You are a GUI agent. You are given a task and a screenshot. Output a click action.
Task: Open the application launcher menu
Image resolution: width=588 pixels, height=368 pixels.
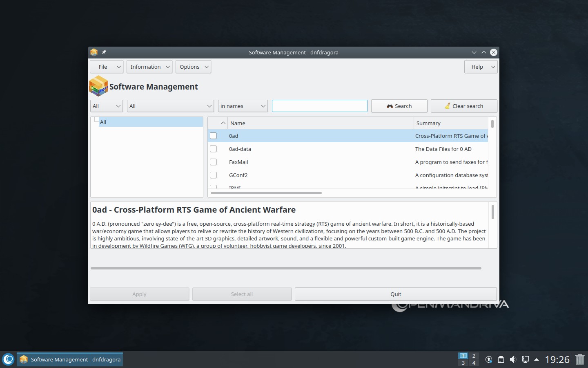pos(8,359)
